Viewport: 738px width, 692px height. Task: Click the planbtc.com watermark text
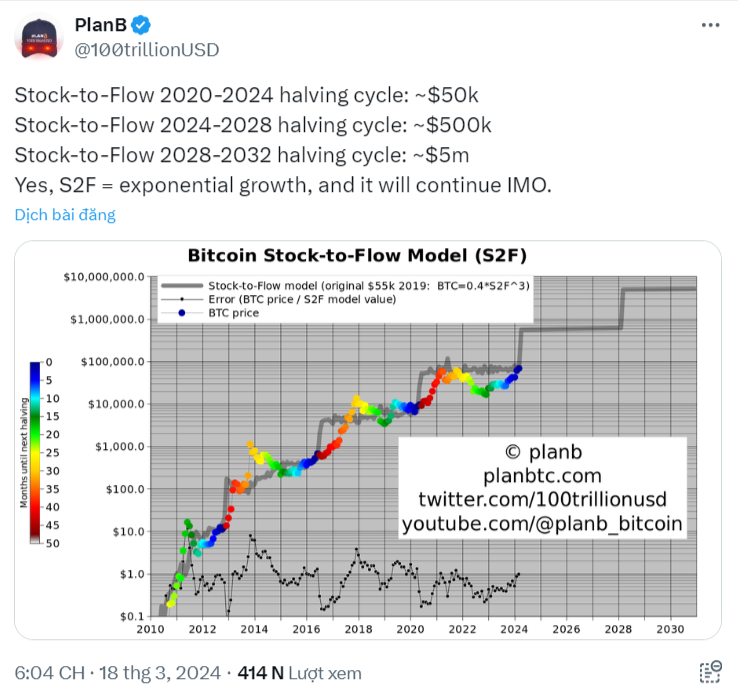click(542, 475)
